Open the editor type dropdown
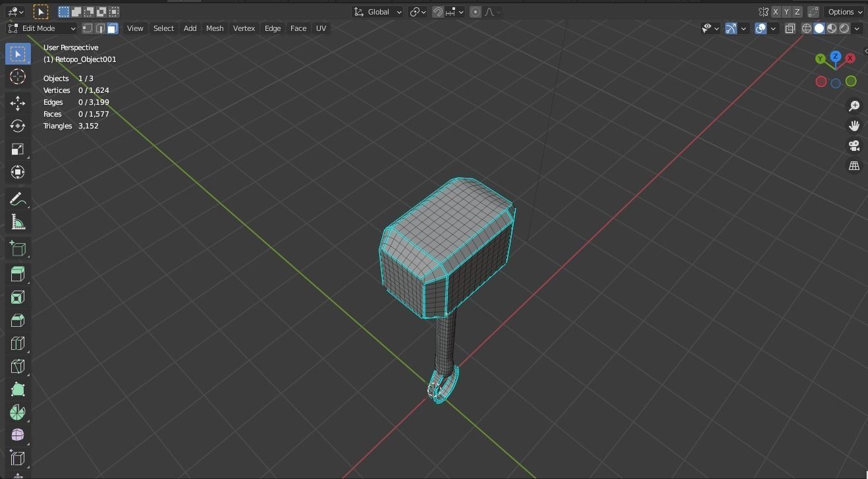The width and height of the screenshot is (868, 479). click(x=15, y=12)
